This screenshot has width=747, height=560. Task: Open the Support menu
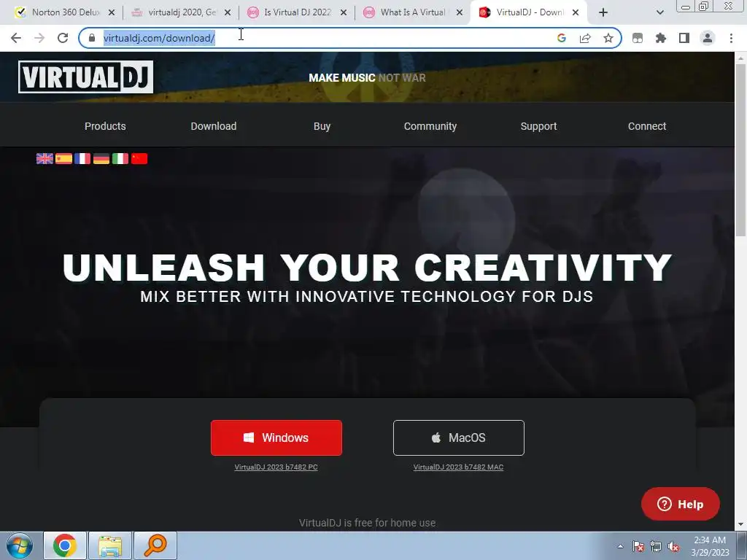[538, 126]
